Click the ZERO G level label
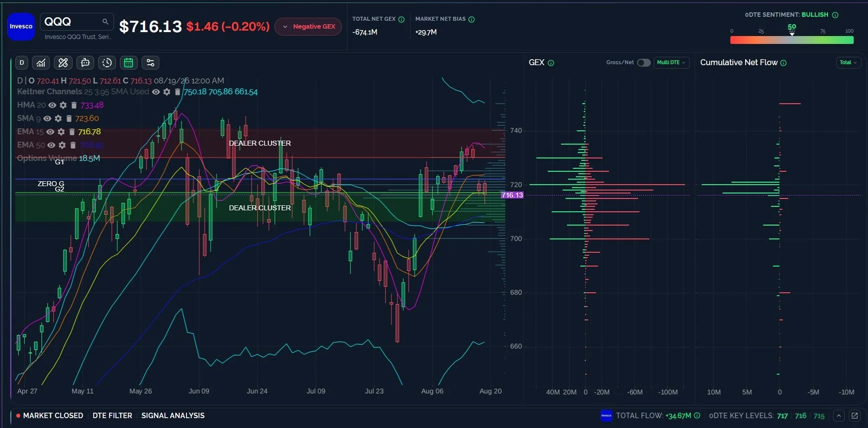The height and width of the screenshot is (428, 868). point(51,184)
